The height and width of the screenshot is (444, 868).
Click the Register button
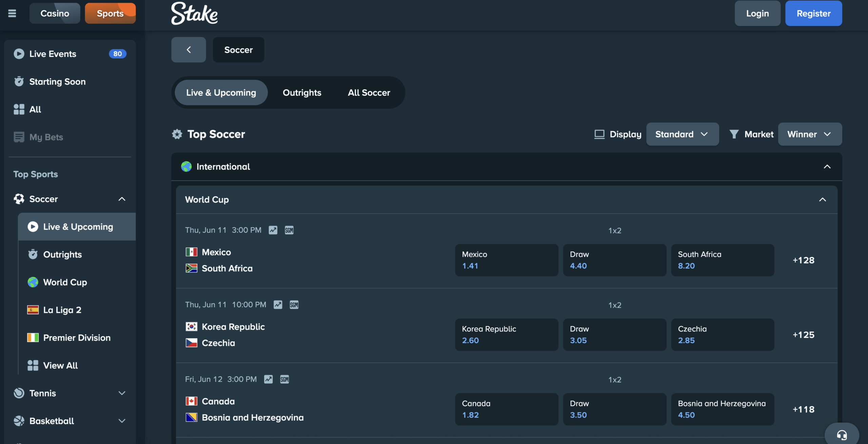pyautogui.click(x=813, y=13)
